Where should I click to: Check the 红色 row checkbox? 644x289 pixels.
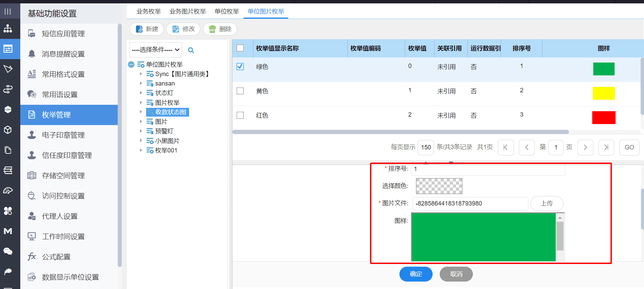[240, 115]
